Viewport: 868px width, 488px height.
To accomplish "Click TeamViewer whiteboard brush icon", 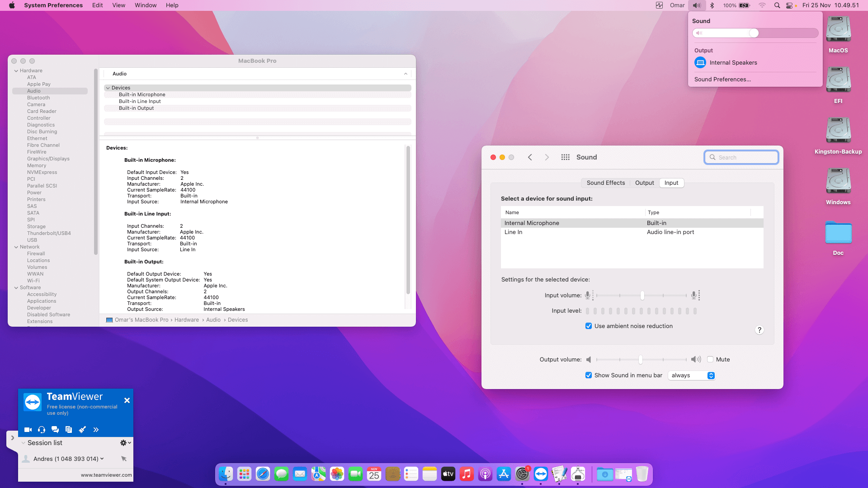I will click(82, 430).
